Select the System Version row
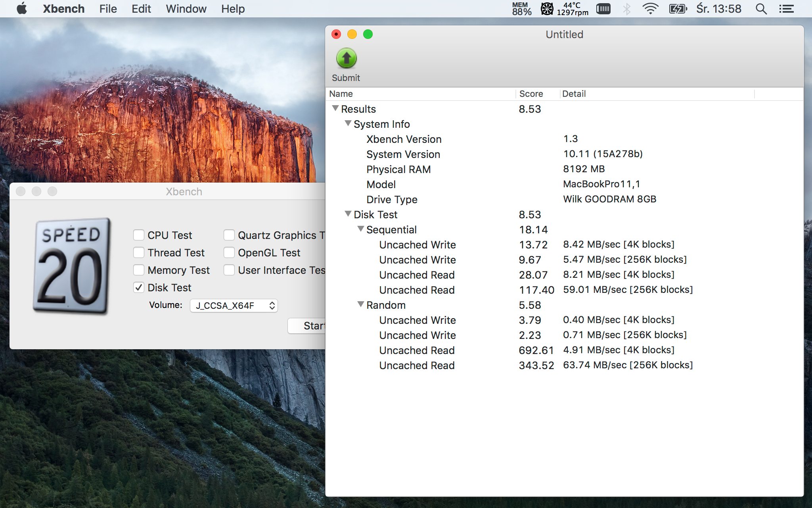This screenshot has width=812, height=508. (565, 154)
